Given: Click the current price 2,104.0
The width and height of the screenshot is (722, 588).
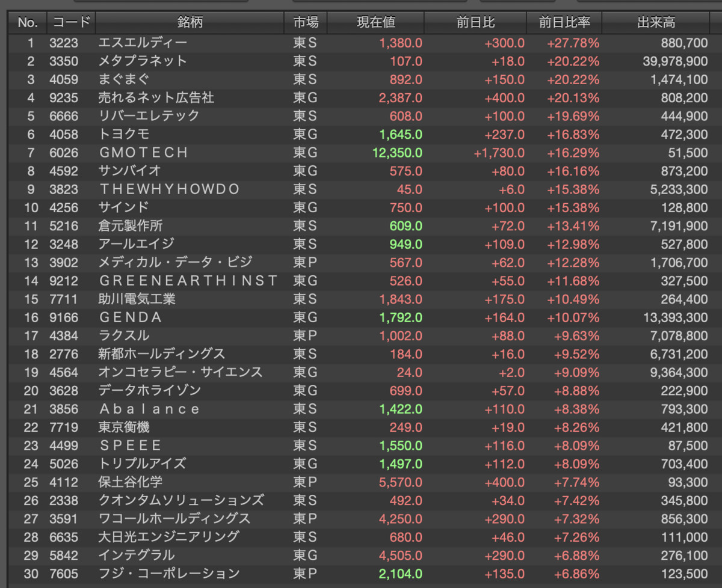Looking at the screenshot, I should 401,574.
